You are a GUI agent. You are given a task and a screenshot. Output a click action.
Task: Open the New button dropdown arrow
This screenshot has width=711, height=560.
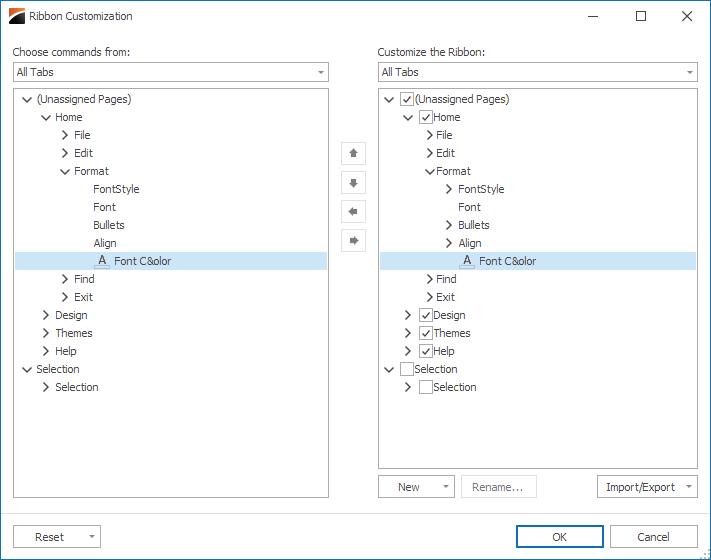pyautogui.click(x=446, y=487)
